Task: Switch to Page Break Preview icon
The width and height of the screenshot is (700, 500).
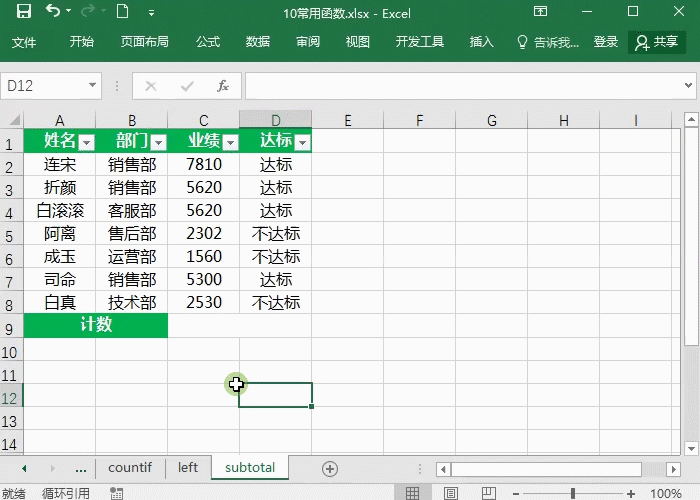Action: [x=489, y=493]
